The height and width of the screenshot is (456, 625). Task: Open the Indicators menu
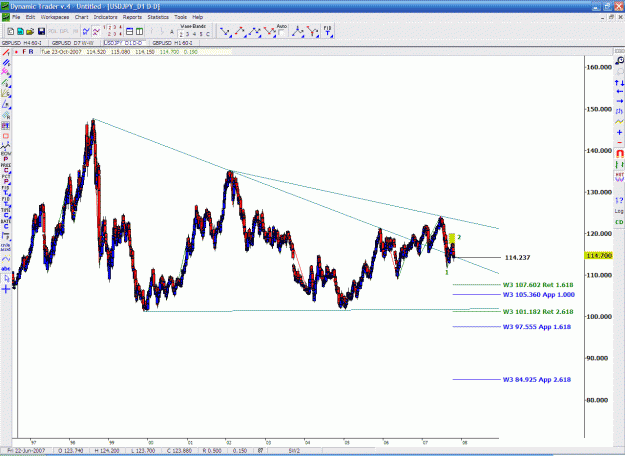[x=106, y=17]
